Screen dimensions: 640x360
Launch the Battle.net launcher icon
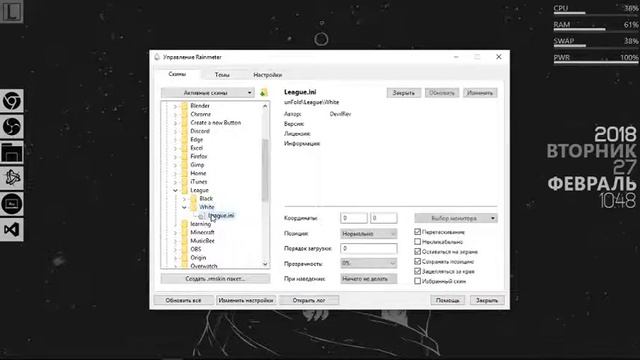(11, 178)
